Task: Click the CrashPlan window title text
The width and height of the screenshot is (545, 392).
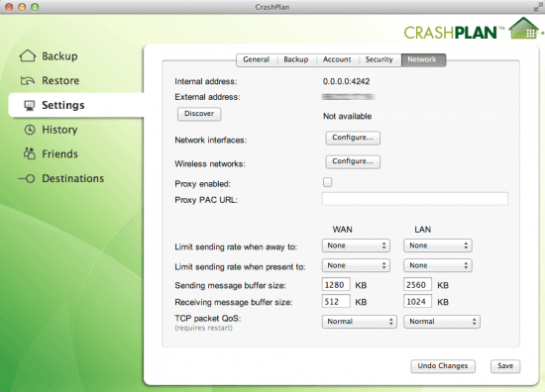Action: pyautogui.click(x=272, y=7)
